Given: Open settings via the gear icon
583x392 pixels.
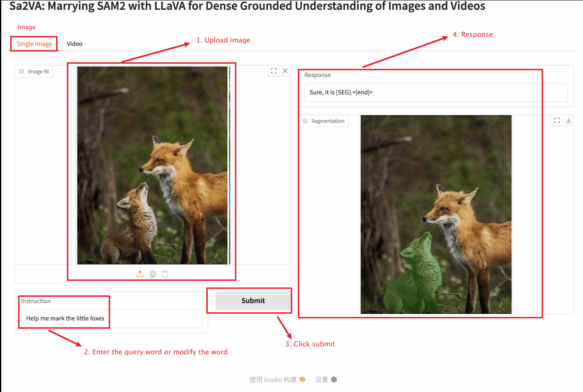Looking at the screenshot, I should point(334,380).
